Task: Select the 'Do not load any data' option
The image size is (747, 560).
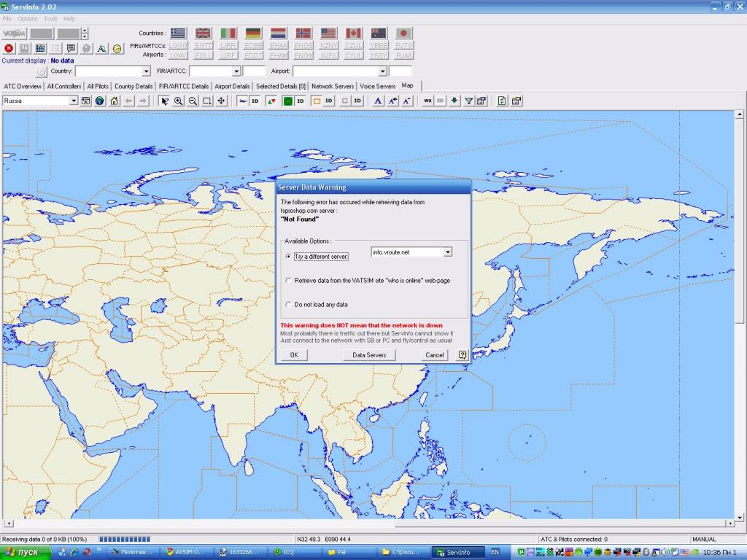Action: click(x=289, y=304)
